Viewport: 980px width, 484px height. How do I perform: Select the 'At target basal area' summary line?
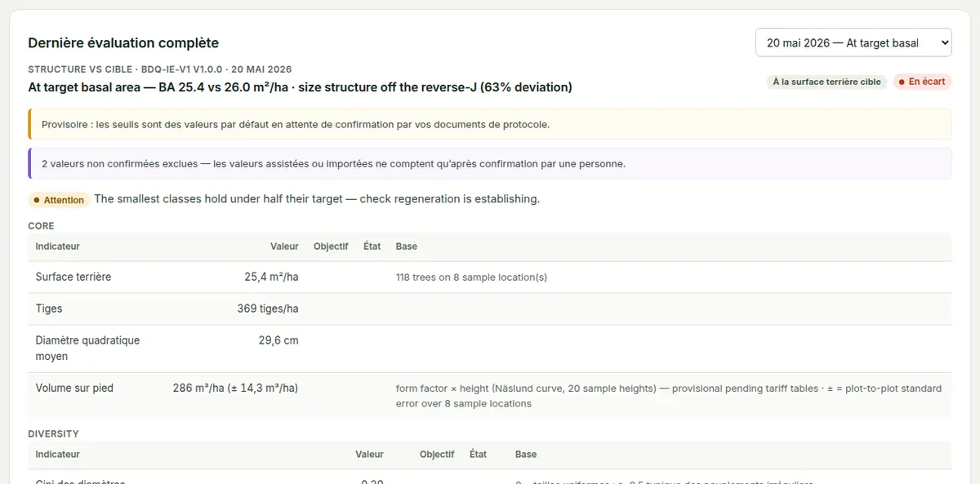(300, 87)
